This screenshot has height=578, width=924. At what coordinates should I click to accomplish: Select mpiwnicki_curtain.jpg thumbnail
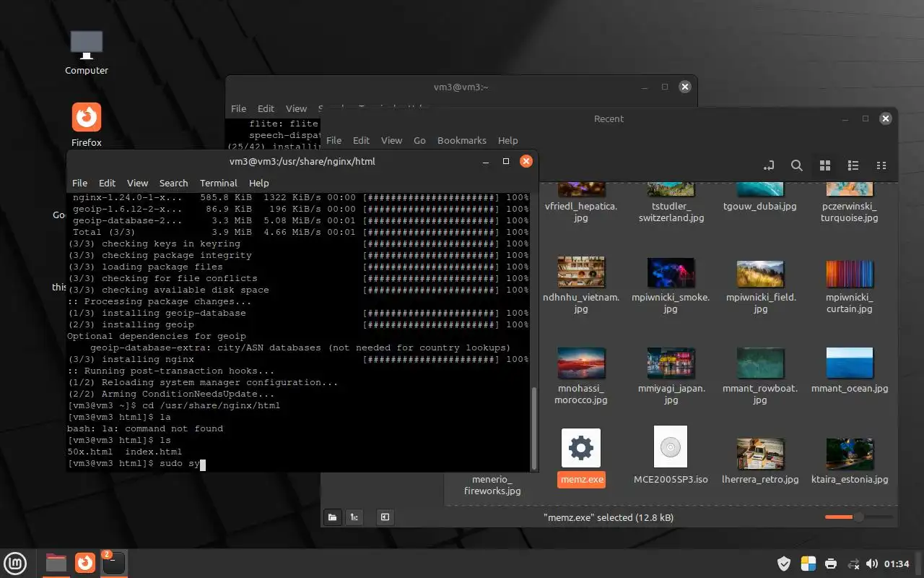[x=850, y=273]
